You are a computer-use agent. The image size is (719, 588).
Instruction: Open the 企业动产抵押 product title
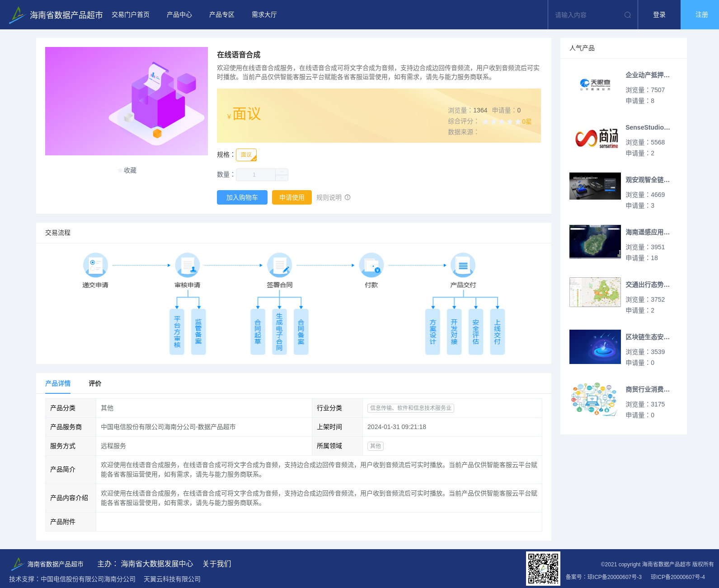(x=648, y=75)
